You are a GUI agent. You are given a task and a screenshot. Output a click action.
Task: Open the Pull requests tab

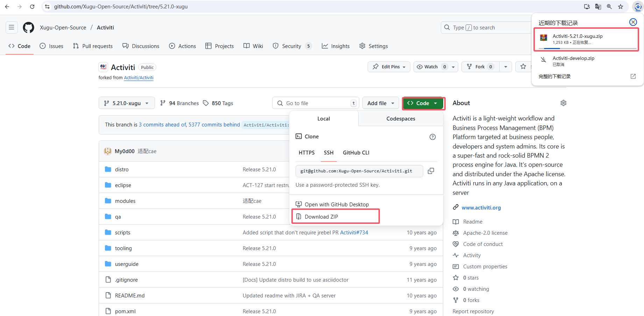[x=93, y=46]
